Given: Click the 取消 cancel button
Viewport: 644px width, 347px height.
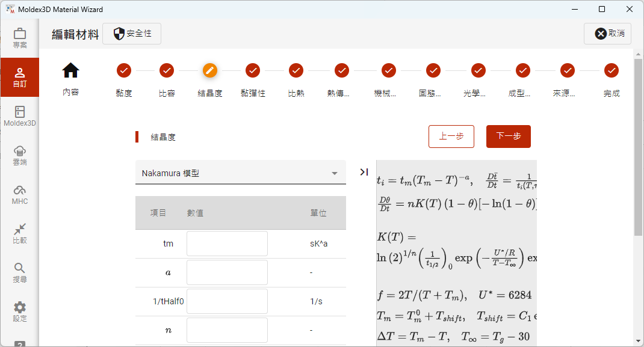Looking at the screenshot, I should pos(607,34).
